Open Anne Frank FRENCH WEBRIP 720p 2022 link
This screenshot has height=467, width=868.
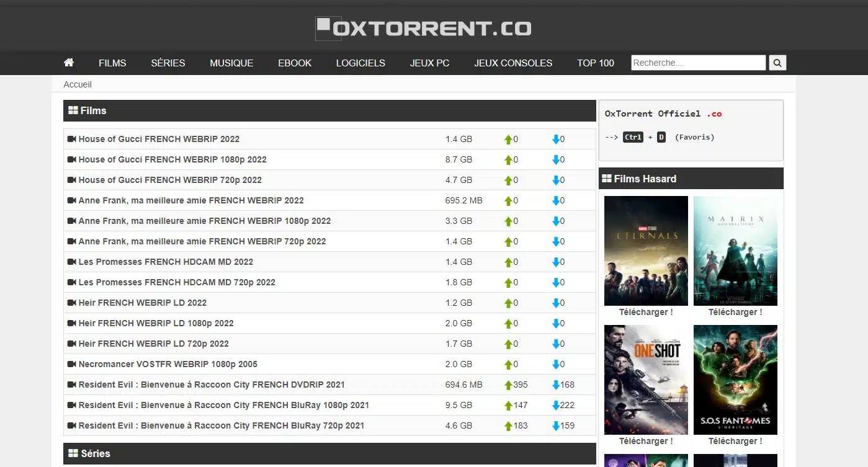(x=202, y=241)
